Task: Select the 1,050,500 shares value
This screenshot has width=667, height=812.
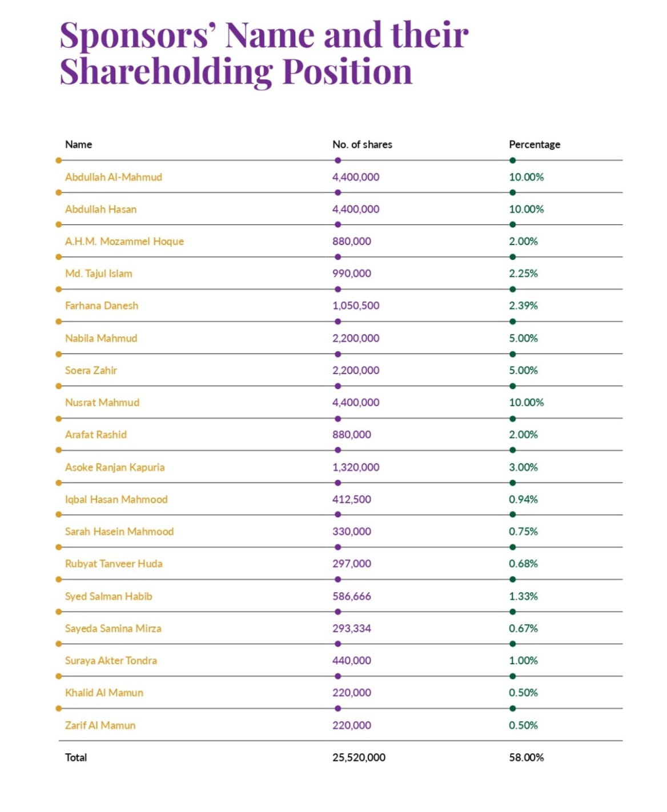Action: [356, 305]
